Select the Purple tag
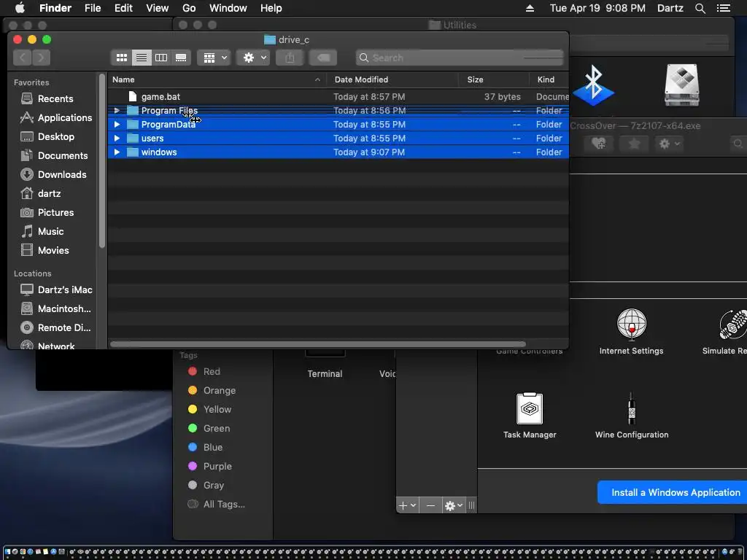This screenshot has height=560, width=747. (x=209, y=466)
